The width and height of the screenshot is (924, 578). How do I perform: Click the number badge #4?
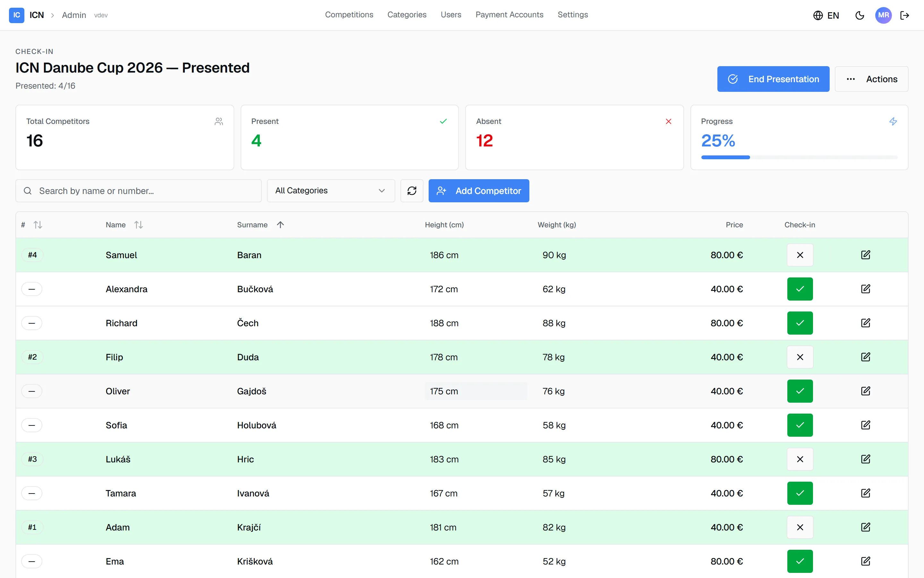32,255
